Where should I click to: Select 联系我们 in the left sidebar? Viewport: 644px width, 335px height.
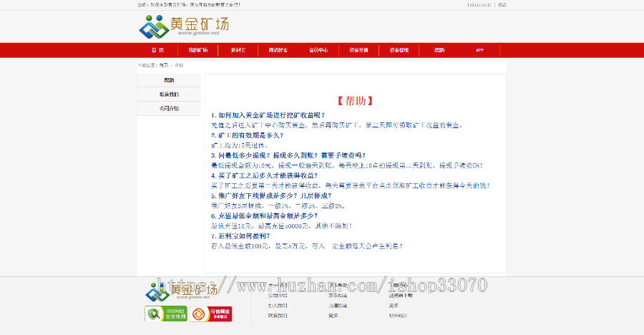pyautogui.click(x=169, y=94)
